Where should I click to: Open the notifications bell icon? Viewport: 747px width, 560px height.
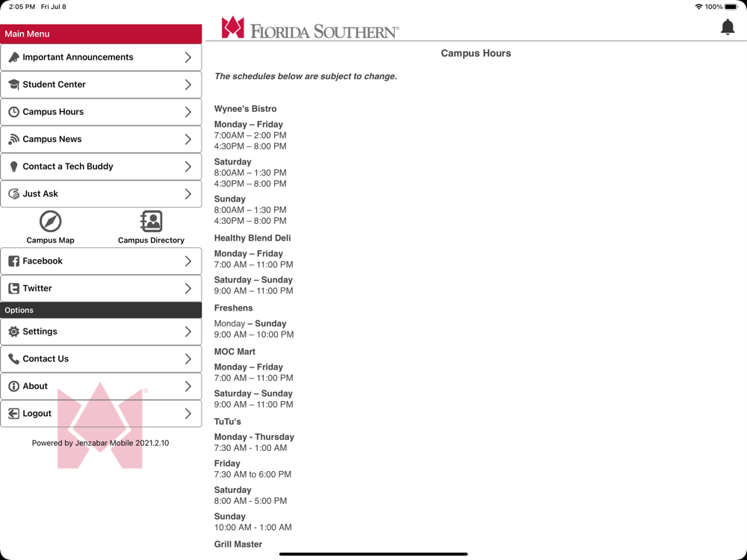coord(727,27)
